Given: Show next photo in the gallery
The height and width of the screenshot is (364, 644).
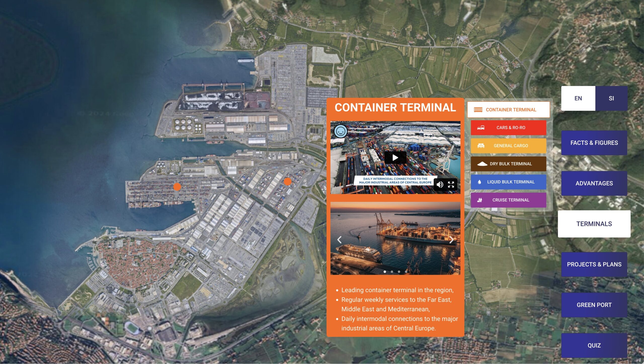Looking at the screenshot, I should pyautogui.click(x=452, y=240).
